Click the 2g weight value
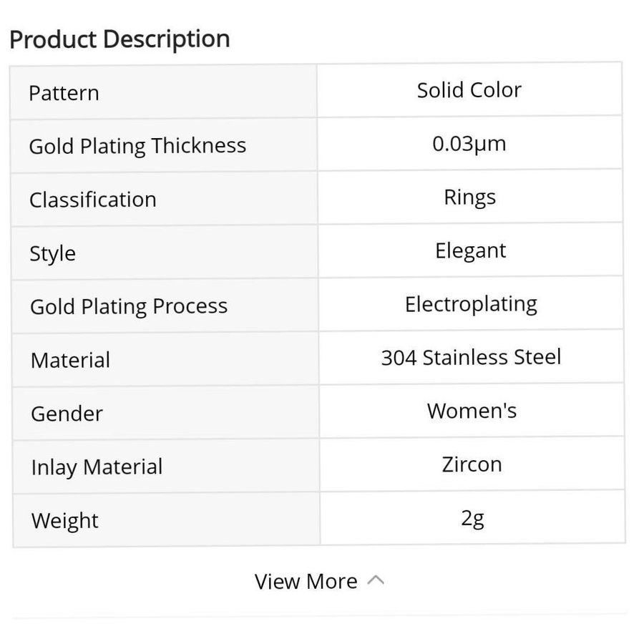The height and width of the screenshot is (644, 644). [472, 517]
